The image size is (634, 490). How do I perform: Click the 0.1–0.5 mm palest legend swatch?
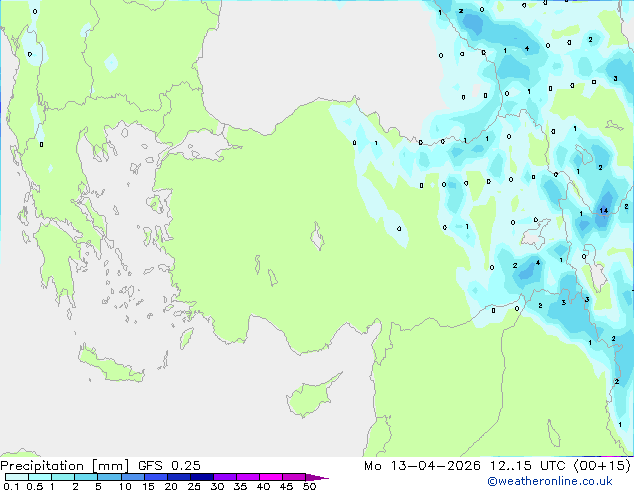pyautogui.click(x=17, y=477)
